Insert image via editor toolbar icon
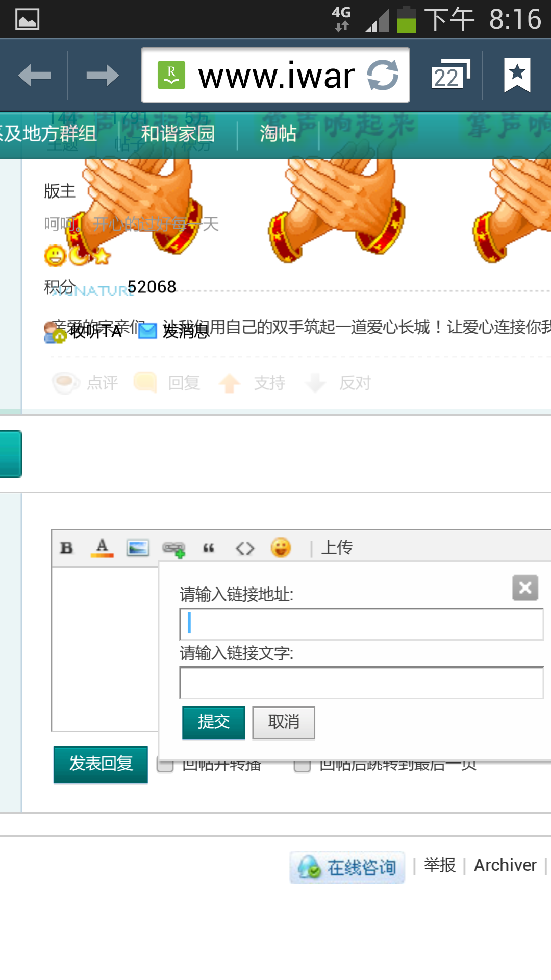 [138, 548]
